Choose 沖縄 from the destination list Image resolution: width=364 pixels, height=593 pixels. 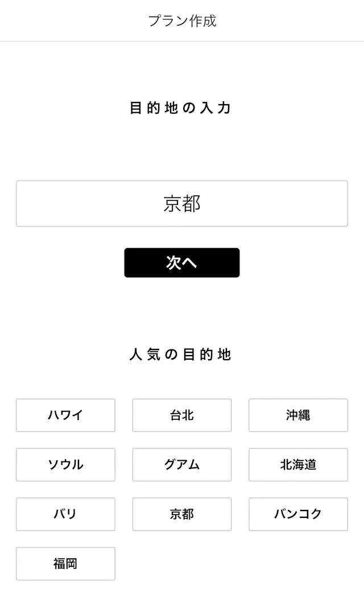[298, 415]
